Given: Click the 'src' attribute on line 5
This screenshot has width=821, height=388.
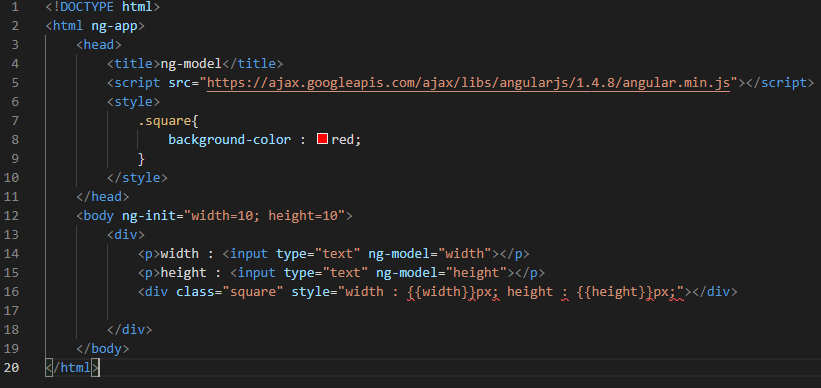Looking at the screenshot, I should coord(180,82).
